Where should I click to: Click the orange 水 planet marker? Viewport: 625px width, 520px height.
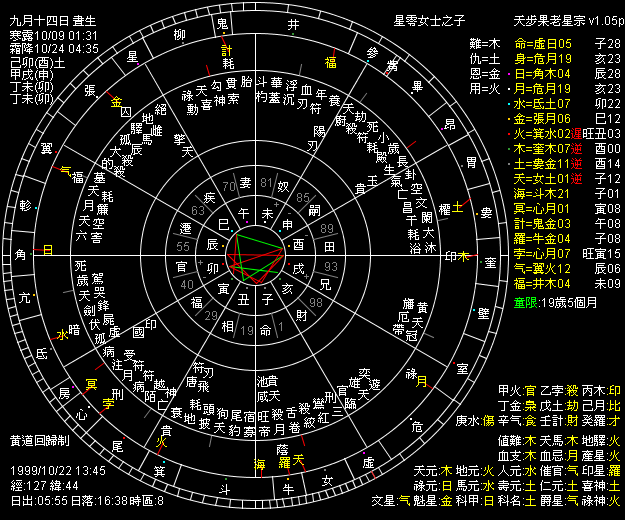61,334
